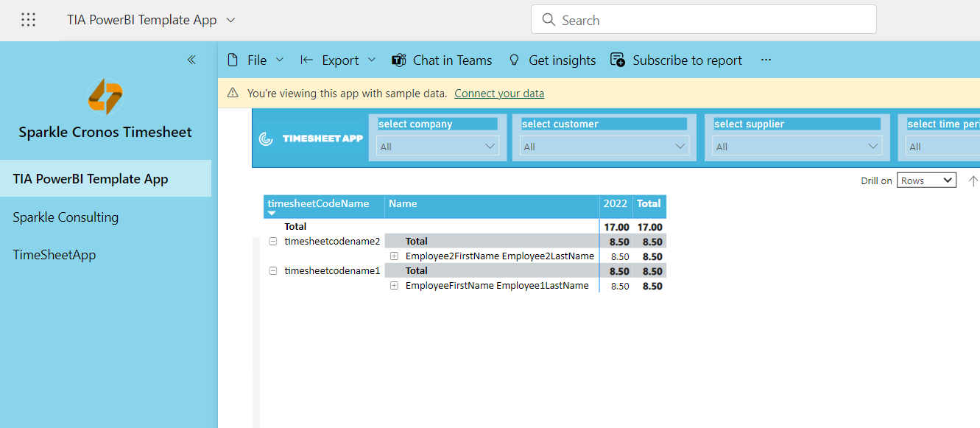Click the Name column header
This screenshot has width=980, height=428.
pos(492,206)
